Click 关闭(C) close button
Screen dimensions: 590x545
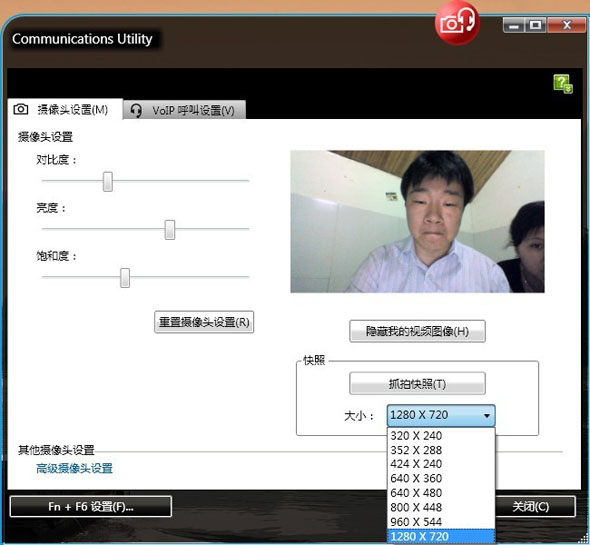[535, 507]
